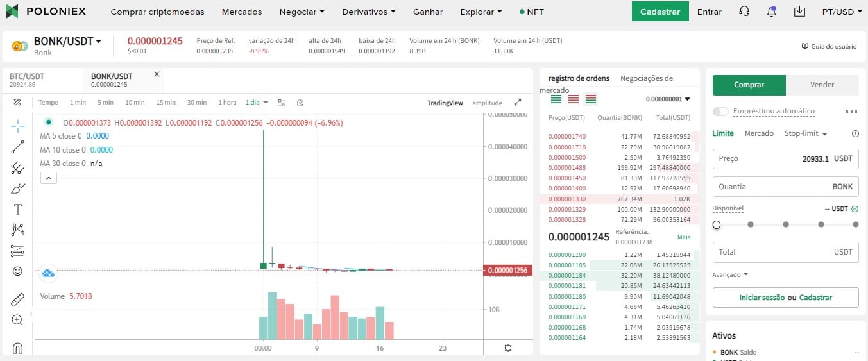Screen dimensions: 868x361
Task: Expand the chart to fullscreen
Action: click(518, 103)
